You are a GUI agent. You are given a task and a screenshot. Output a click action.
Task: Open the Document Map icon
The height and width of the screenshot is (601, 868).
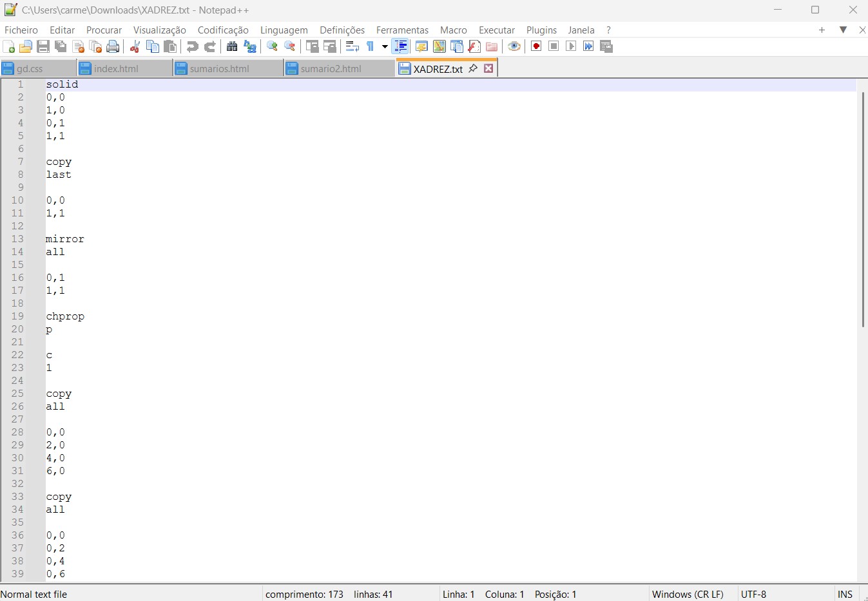(439, 46)
